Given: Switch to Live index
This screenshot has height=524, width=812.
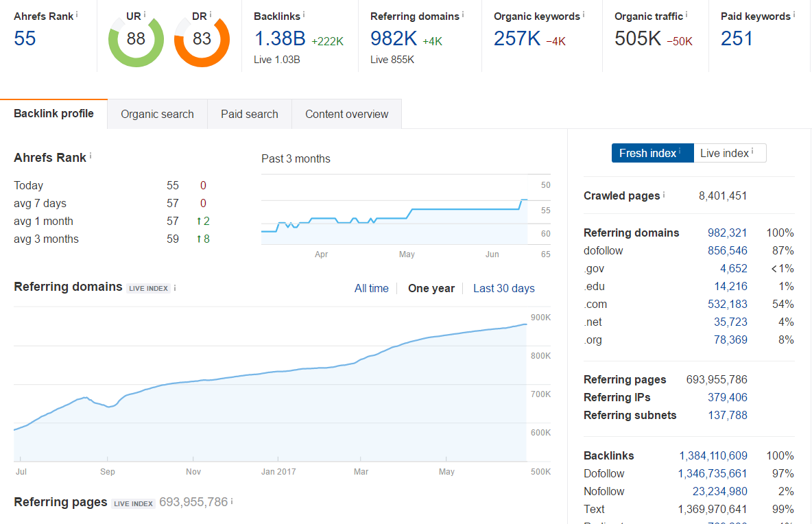Looking at the screenshot, I should (730, 153).
